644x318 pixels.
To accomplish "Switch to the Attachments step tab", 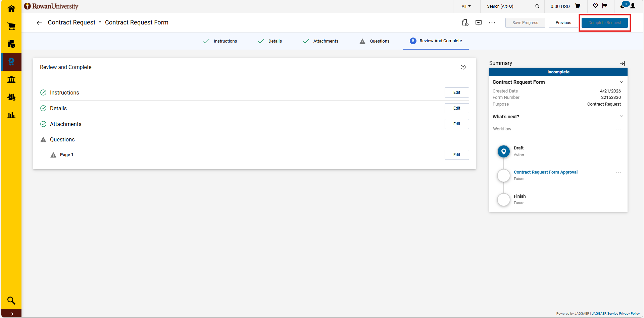I will pos(321,41).
